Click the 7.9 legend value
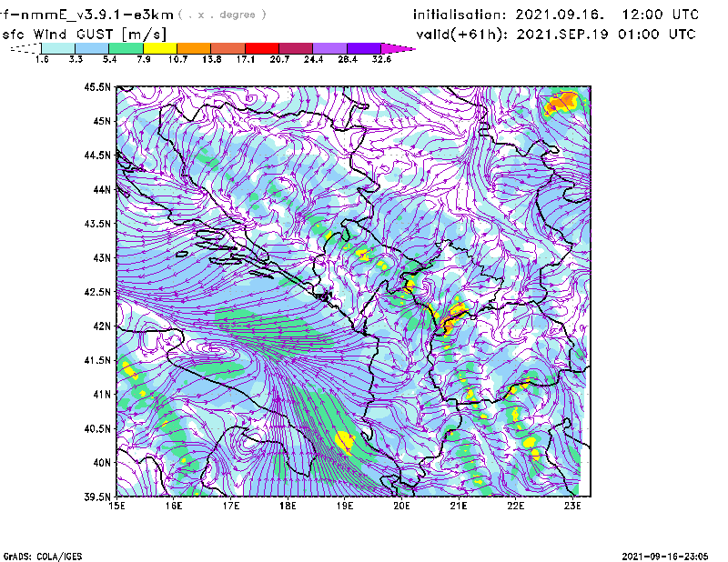Screen dimensions: 728x562 pos(144,59)
